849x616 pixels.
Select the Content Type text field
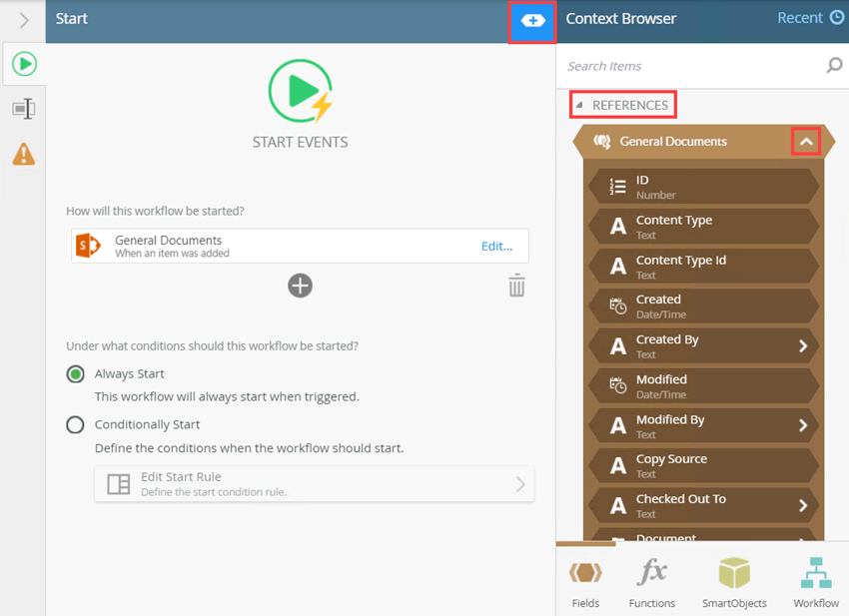[704, 227]
